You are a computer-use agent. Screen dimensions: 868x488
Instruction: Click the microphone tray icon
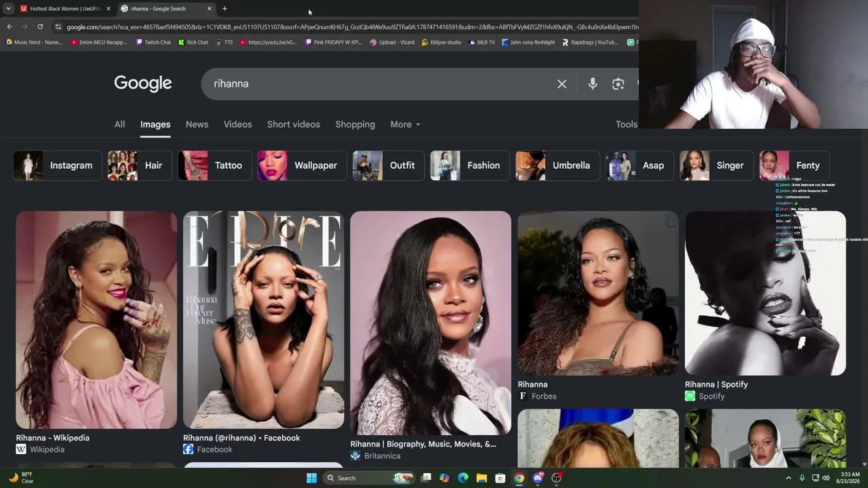coord(802,478)
